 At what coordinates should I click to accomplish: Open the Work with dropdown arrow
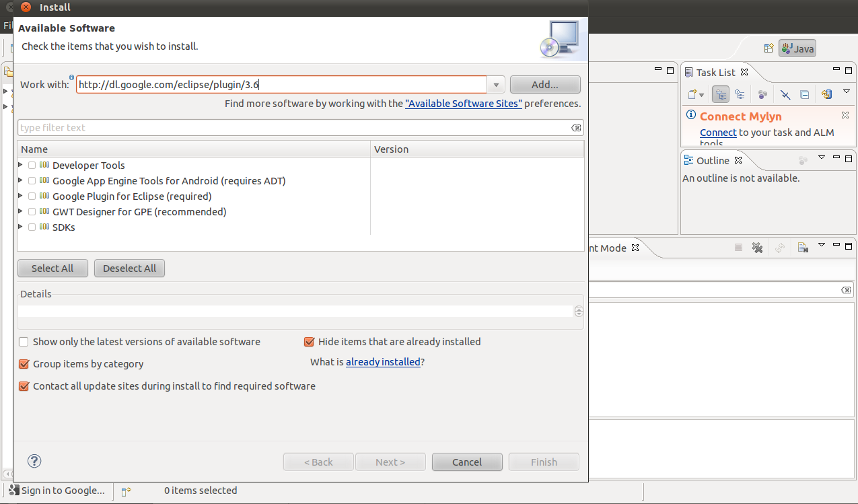[x=496, y=85]
